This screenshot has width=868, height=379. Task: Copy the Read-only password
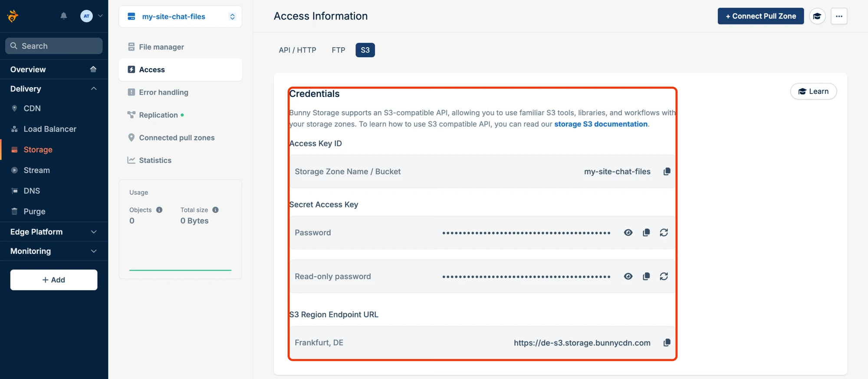646,277
